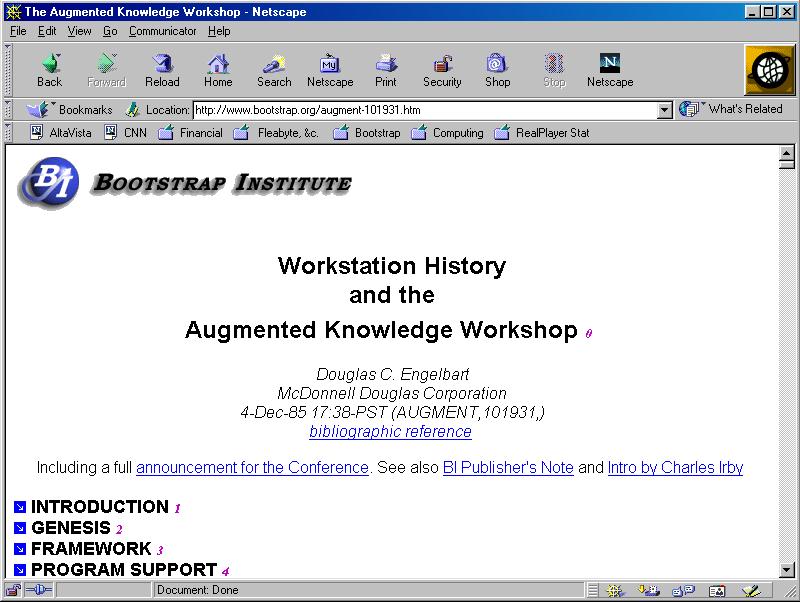The image size is (800, 602).
Task: Open Search from the toolbar
Action: (x=274, y=64)
